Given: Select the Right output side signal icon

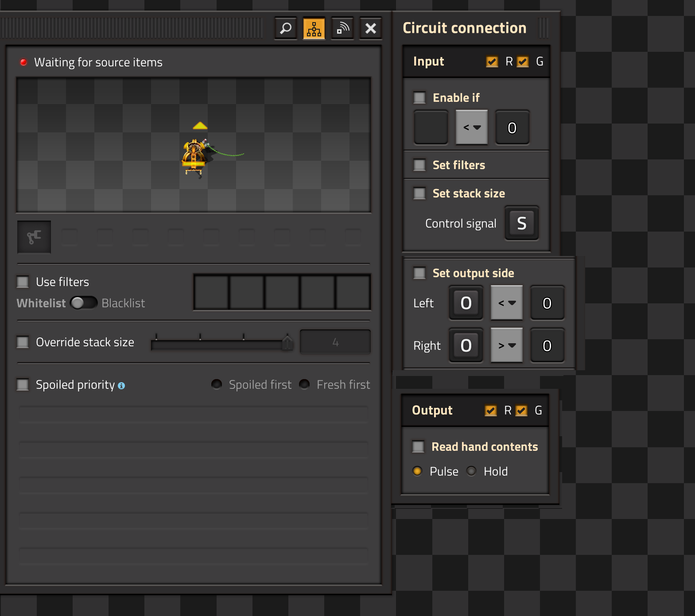Looking at the screenshot, I should tap(466, 345).
